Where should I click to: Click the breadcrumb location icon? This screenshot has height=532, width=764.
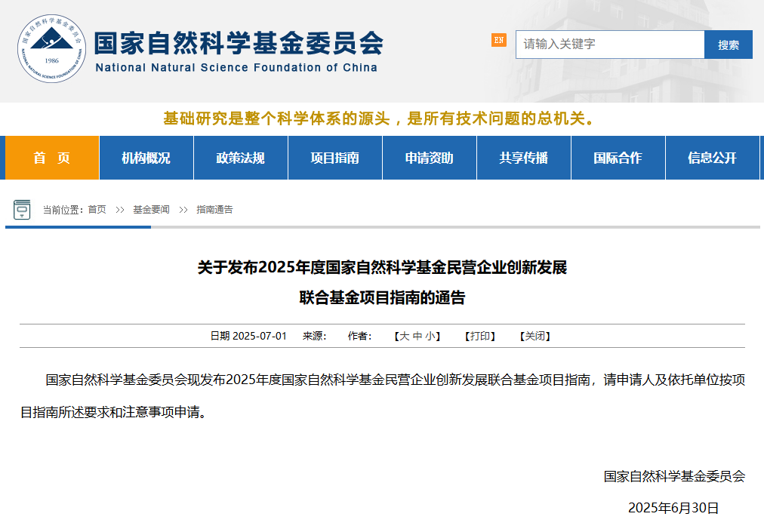coord(22,210)
